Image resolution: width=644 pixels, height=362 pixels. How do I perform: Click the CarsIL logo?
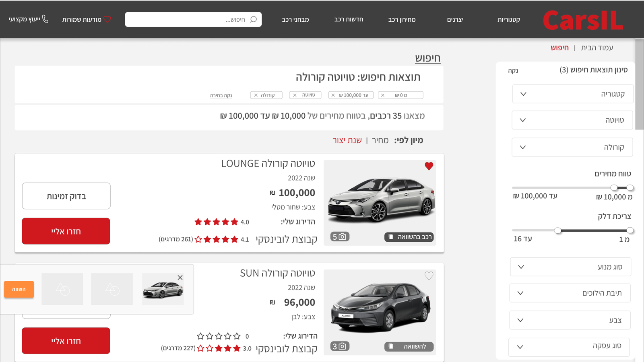click(x=583, y=20)
